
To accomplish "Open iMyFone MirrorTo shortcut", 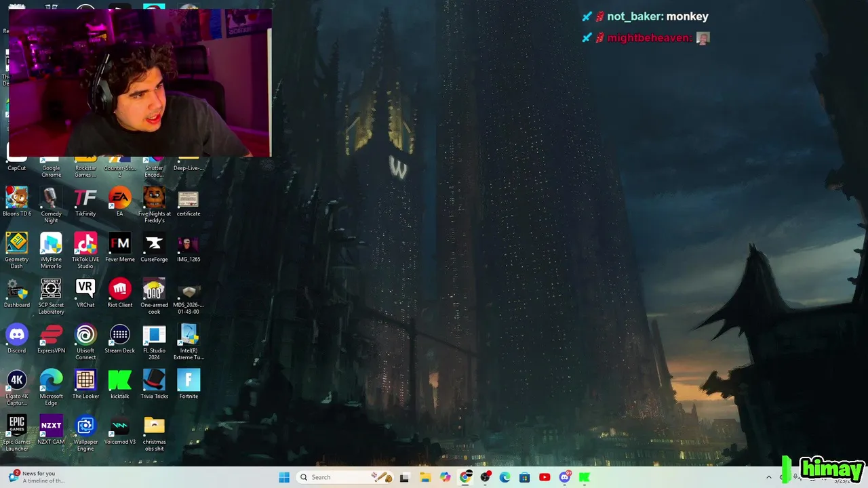I will [51, 250].
